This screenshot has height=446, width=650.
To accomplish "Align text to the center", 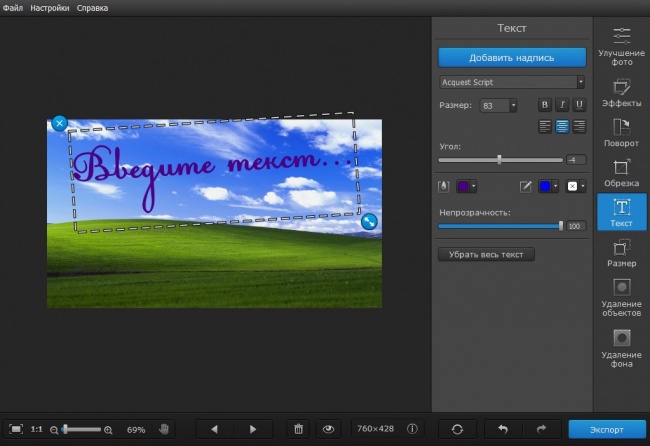I will pyautogui.click(x=562, y=126).
